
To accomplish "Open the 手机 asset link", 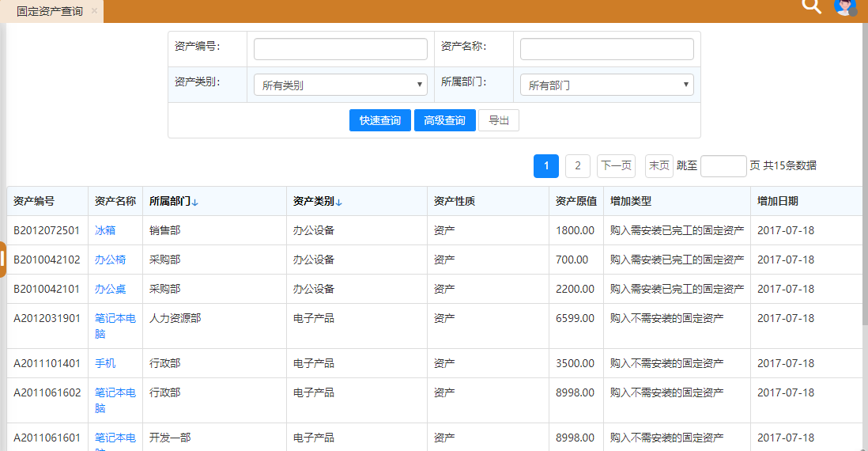I will tap(105, 363).
